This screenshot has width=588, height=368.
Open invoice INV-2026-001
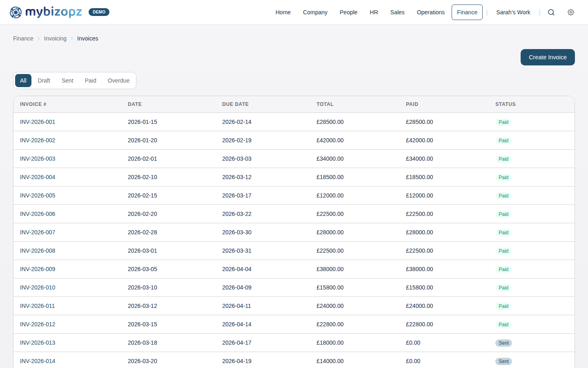pos(38,122)
